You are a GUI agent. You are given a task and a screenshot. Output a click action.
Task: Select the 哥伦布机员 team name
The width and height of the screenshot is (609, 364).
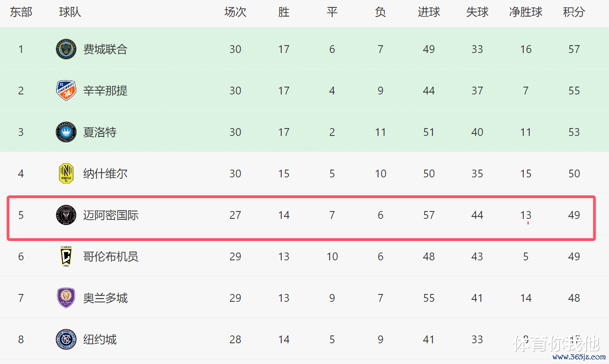(111, 257)
